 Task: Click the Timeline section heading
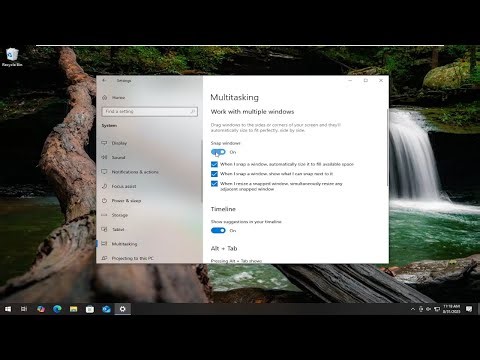point(223,209)
